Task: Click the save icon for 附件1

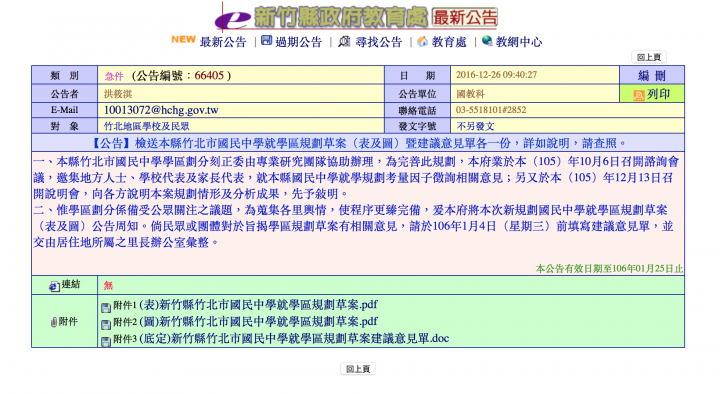Action: point(106,307)
